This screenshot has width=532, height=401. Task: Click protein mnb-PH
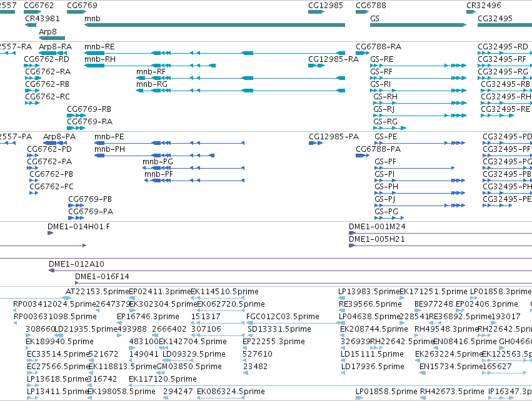[109, 149]
